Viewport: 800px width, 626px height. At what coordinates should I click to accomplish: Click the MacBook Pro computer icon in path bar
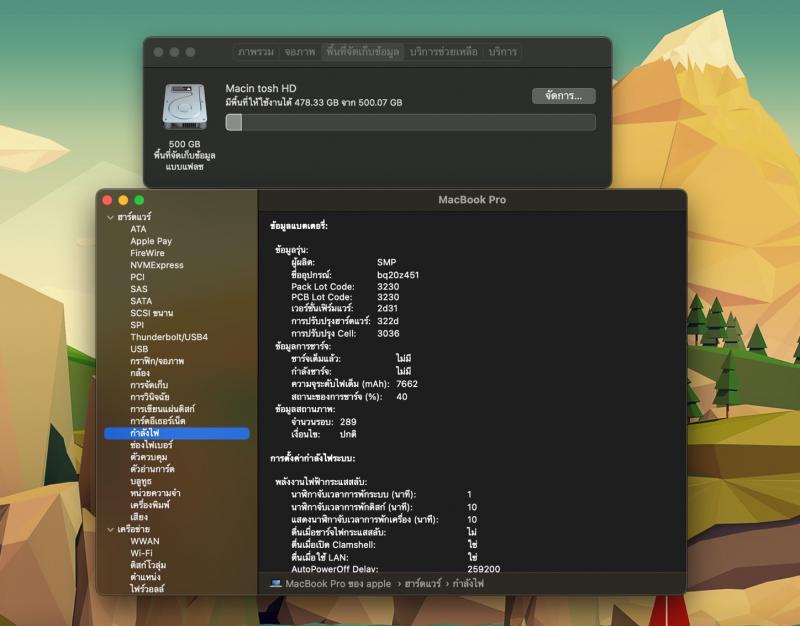coord(276,583)
